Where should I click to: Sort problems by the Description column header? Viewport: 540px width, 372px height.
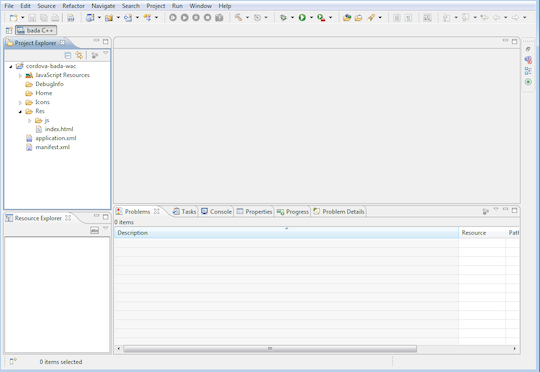[286, 233]
